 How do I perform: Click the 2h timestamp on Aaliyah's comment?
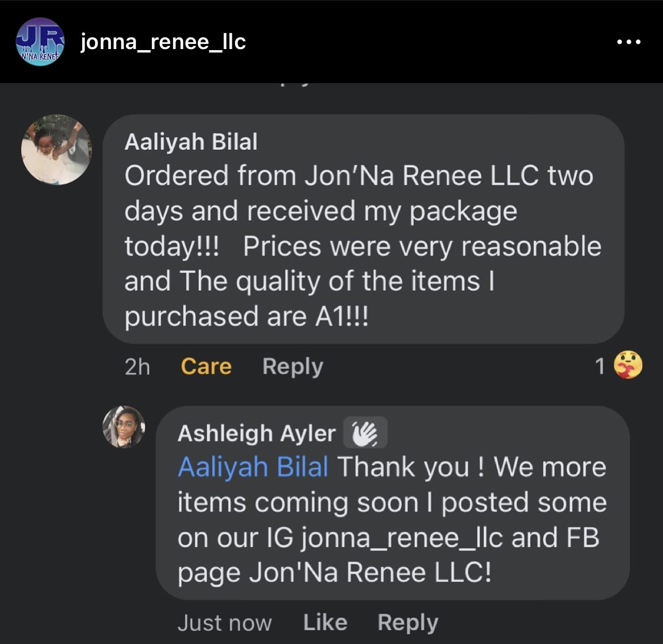[137, 367]
